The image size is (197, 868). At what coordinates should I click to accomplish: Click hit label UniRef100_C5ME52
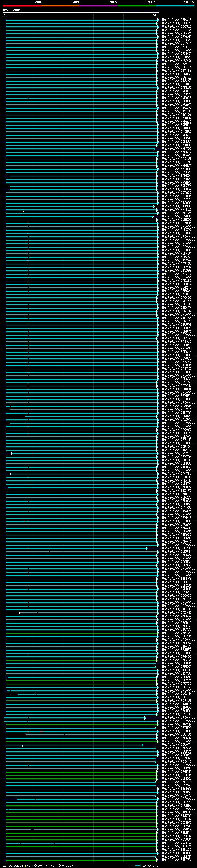coord(176,643)
